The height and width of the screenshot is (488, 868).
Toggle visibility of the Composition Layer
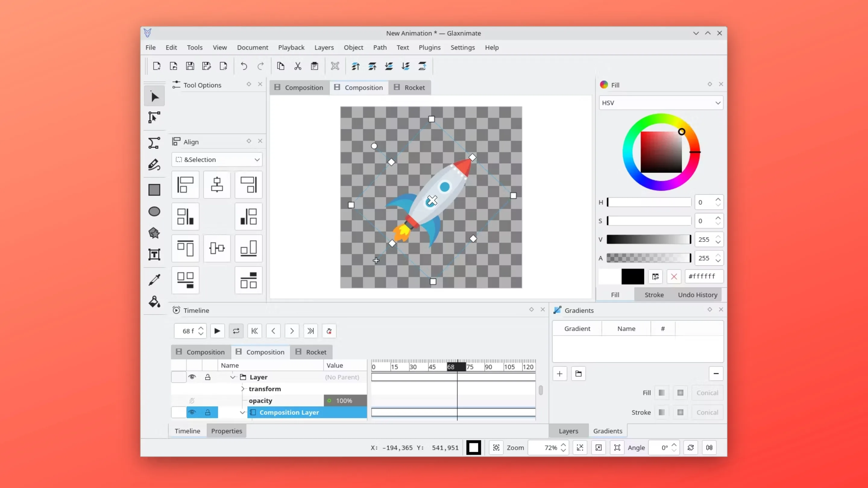click(x=192, y=412)
